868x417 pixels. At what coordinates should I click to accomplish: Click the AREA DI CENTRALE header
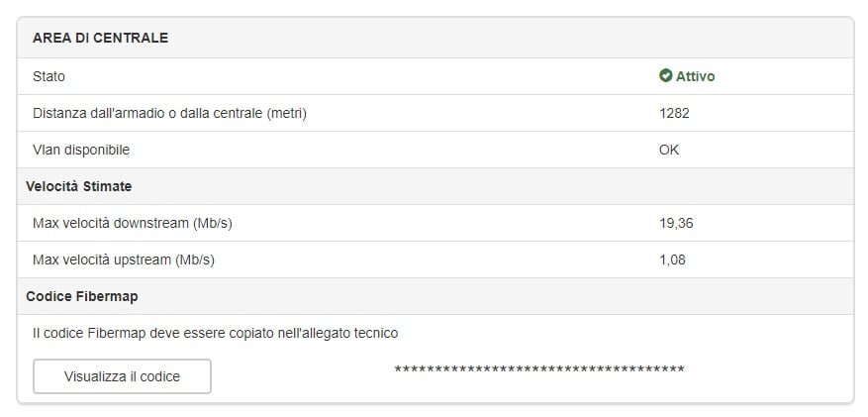[x=100, y=39]
